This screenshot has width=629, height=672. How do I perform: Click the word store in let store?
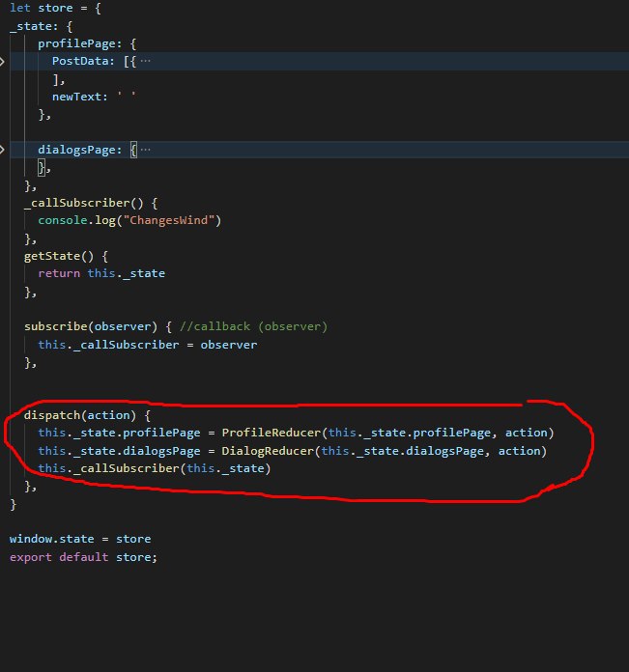click(55, 8)
